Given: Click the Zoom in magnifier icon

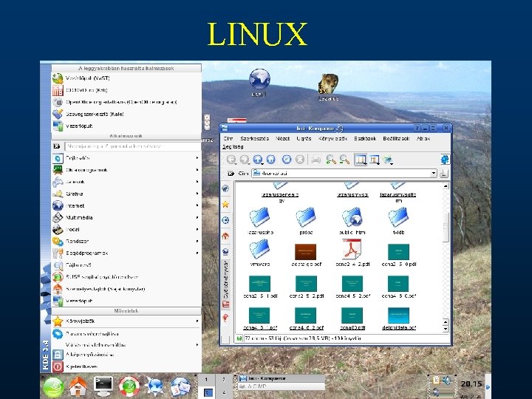Looking at the screenshot, I should click(331, 160).
